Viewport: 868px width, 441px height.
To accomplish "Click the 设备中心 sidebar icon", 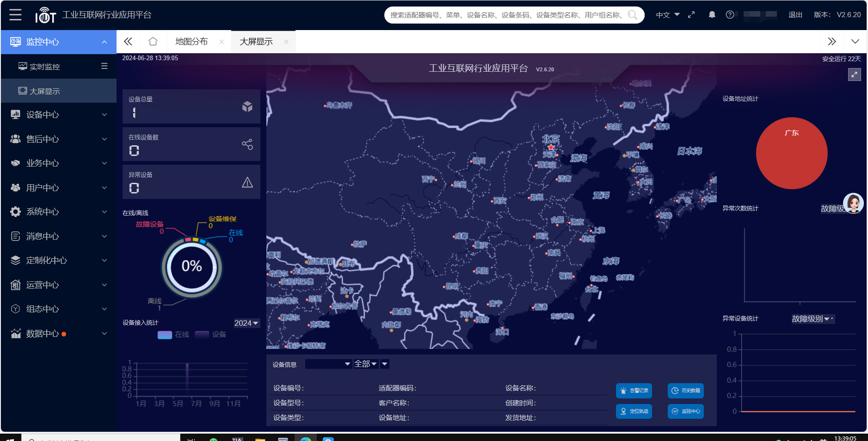I will click(x=15, y=114).
